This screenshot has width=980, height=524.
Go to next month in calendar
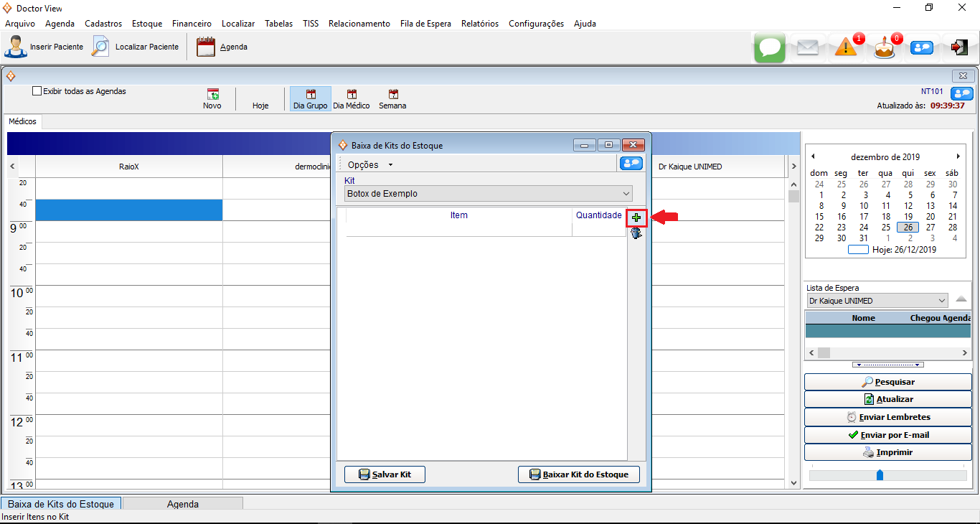click(x=958, y=156)
